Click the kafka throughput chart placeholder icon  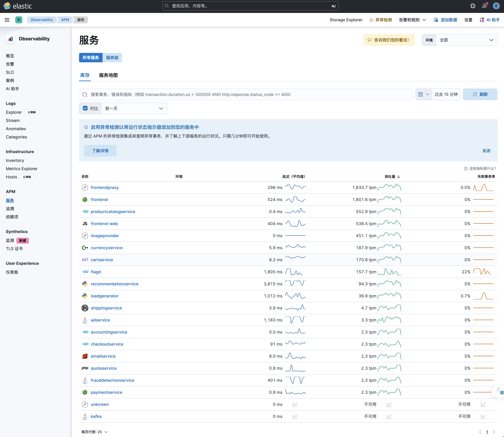[x=389, y=417]
